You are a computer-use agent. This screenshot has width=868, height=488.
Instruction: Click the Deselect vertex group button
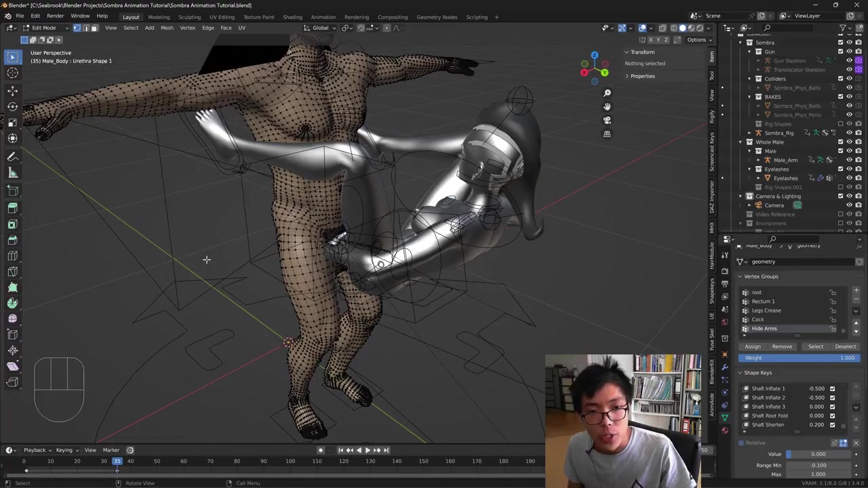point(845,346)
